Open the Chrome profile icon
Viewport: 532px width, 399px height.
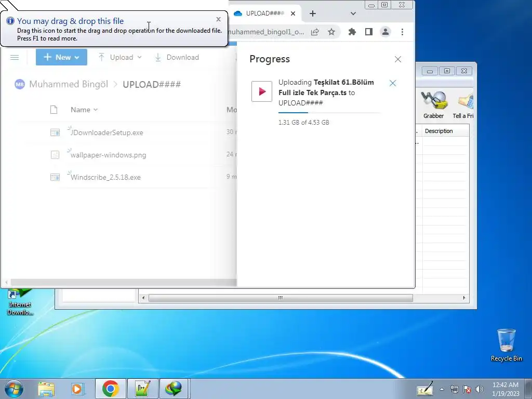pos(385,32)
